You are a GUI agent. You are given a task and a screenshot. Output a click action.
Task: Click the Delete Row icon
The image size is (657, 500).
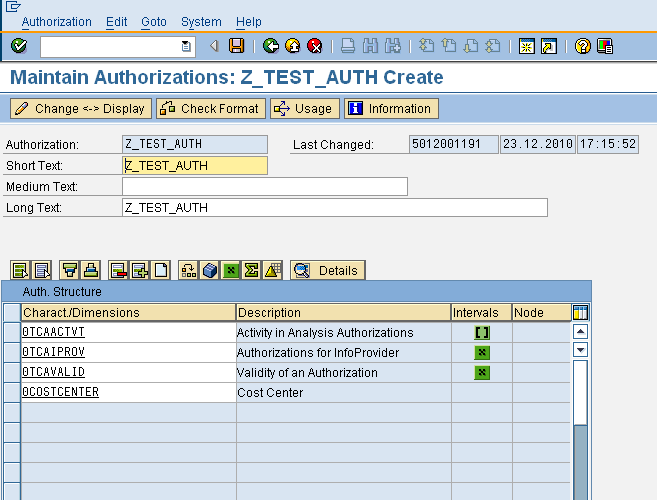coord(118,270)
